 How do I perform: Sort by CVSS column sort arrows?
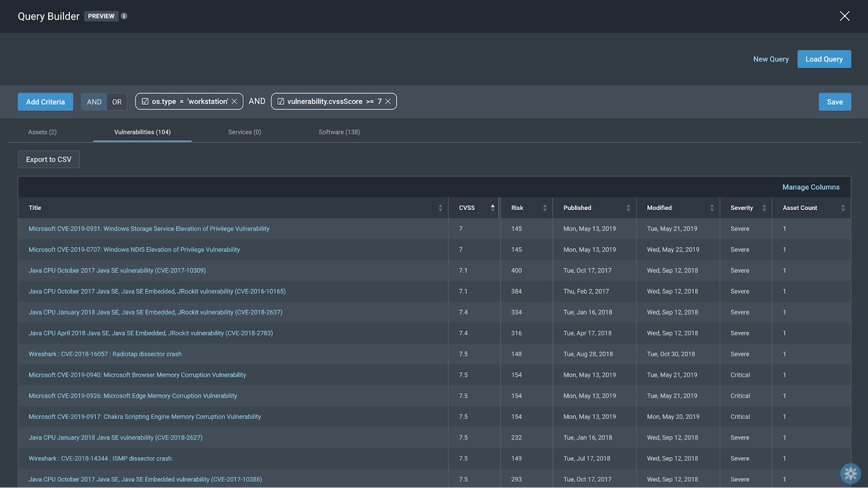point(493,208)
